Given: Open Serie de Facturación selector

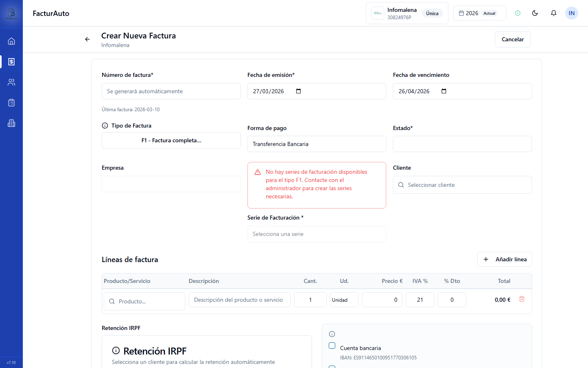Looking at the screenshot, I should (317, 234).
